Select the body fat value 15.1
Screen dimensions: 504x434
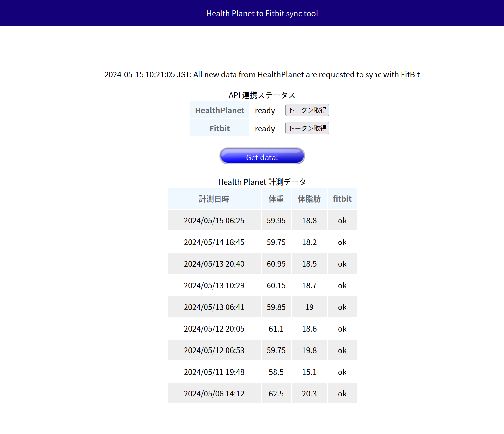(x=309, y=372)
